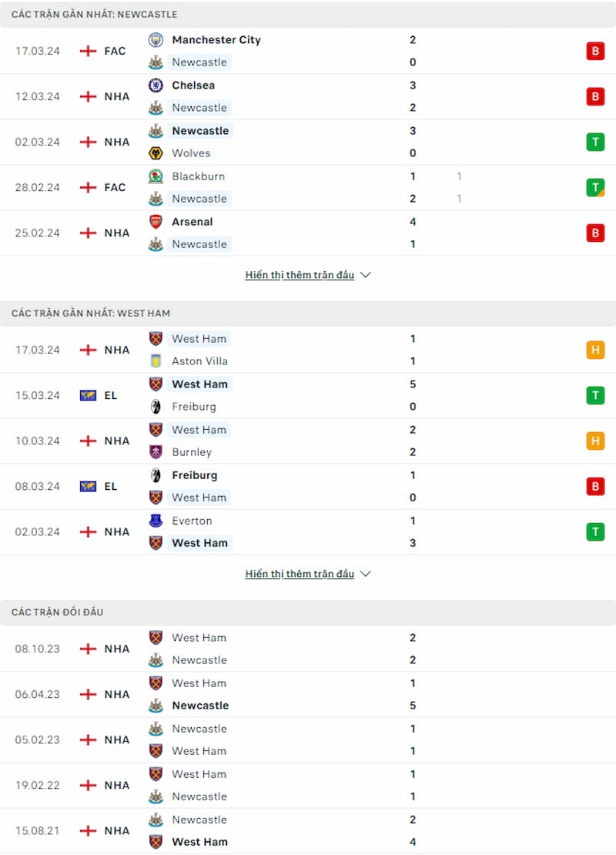The width and height of the screenshot is (616, 855).
Task: Click the Manchester City club crest
Action: [156, 40]
